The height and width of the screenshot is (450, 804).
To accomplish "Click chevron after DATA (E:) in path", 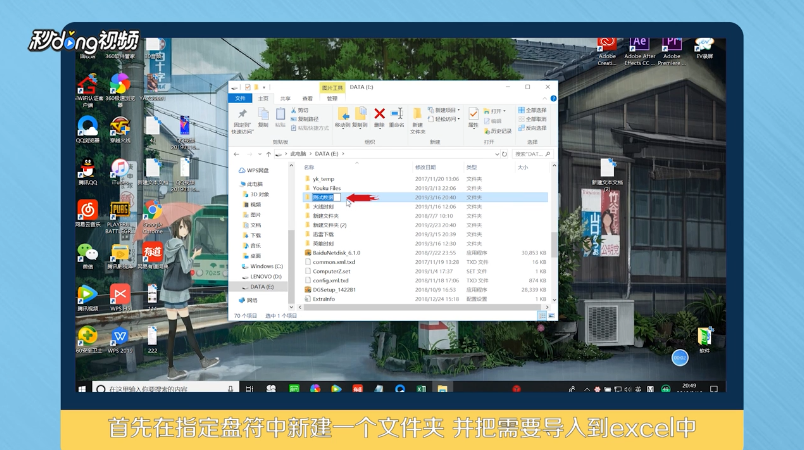I will [343, 154].
